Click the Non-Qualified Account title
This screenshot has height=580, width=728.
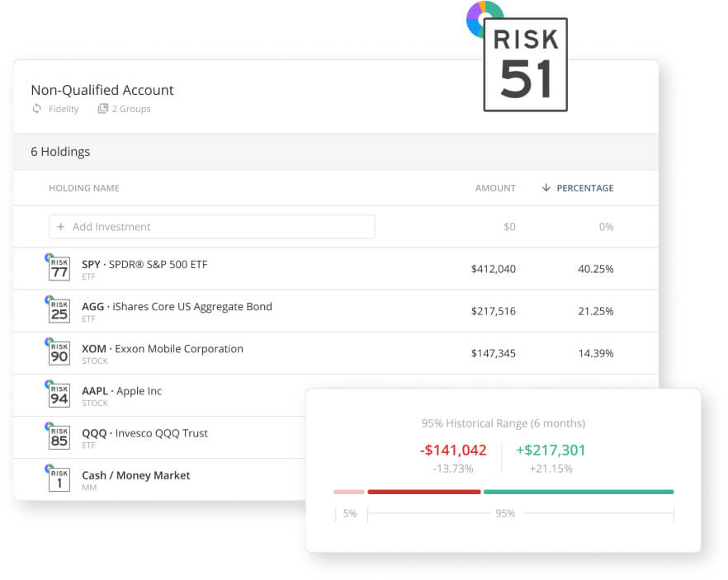click(x=102, y=90)
